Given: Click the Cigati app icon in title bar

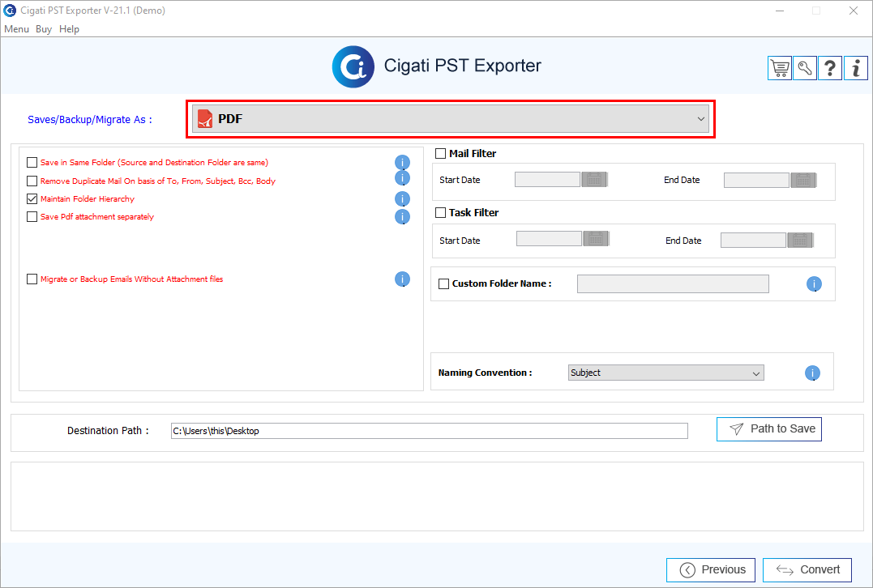Looking at the screenshot, I should 10,10.
